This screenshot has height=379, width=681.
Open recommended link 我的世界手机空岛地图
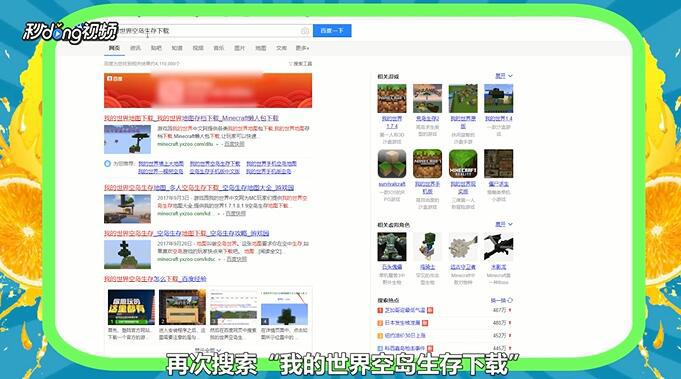[x=271, y=164]
